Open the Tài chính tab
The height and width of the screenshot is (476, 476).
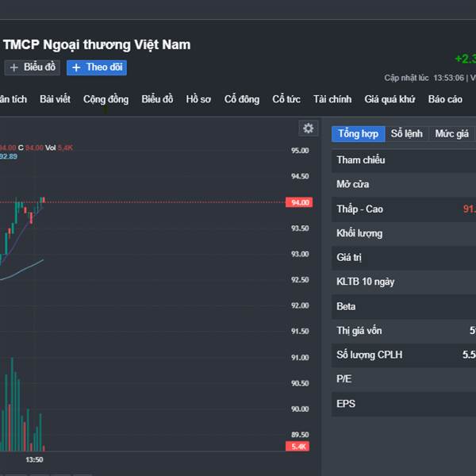332,99
